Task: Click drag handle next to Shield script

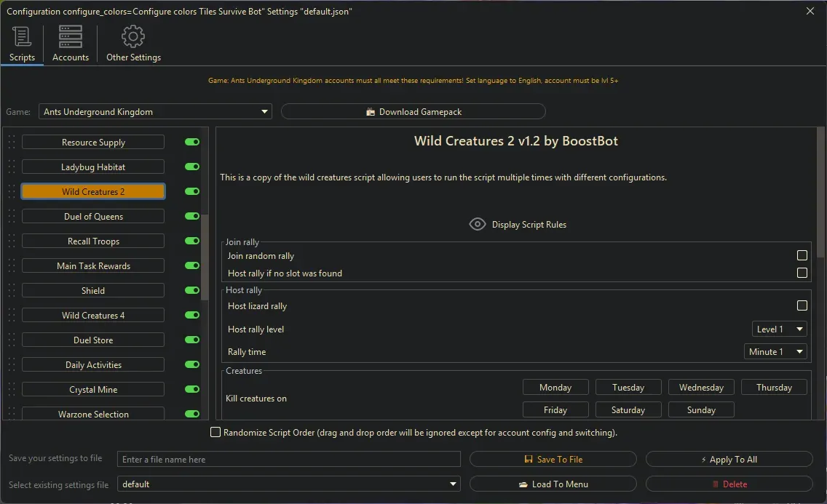Action: (12, 291)
